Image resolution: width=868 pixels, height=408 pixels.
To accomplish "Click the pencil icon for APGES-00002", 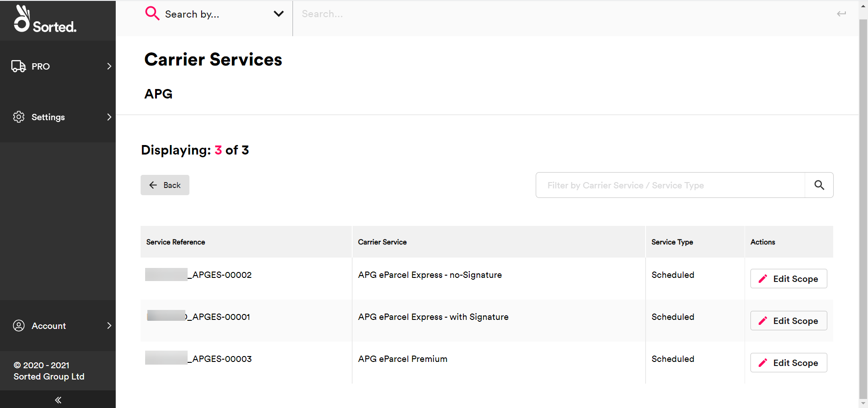I will click(x=763, y=279).
